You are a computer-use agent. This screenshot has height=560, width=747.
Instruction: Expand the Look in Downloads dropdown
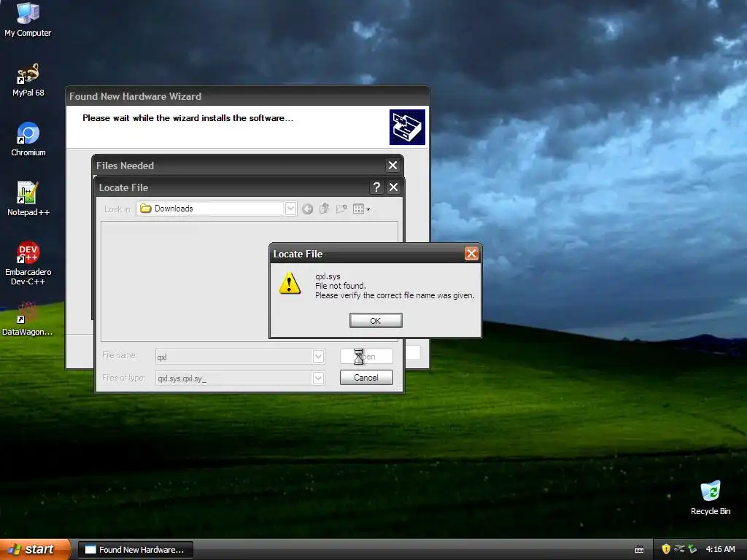coord(290,209)
